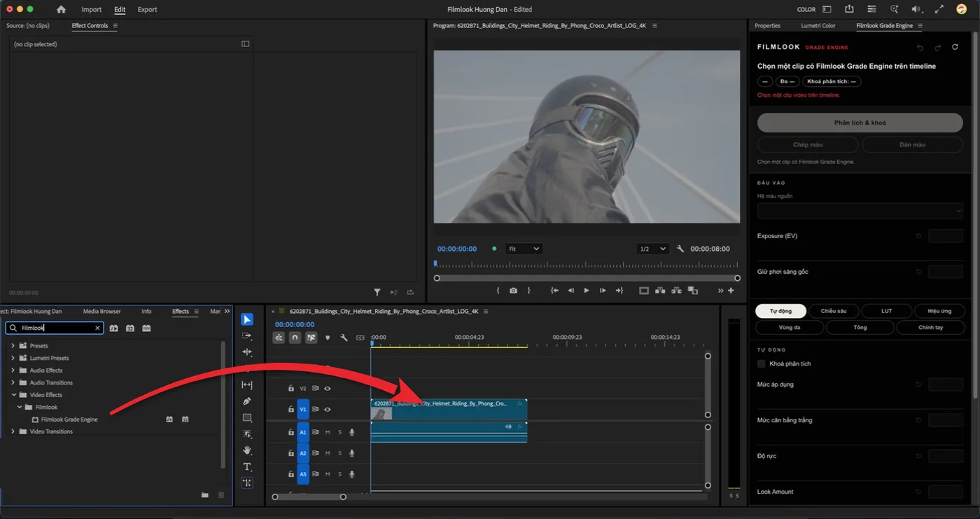The height and width of the screenshot is (519, 980).
Task: Click Export Frame camera icon
Action: click(513, 290)
